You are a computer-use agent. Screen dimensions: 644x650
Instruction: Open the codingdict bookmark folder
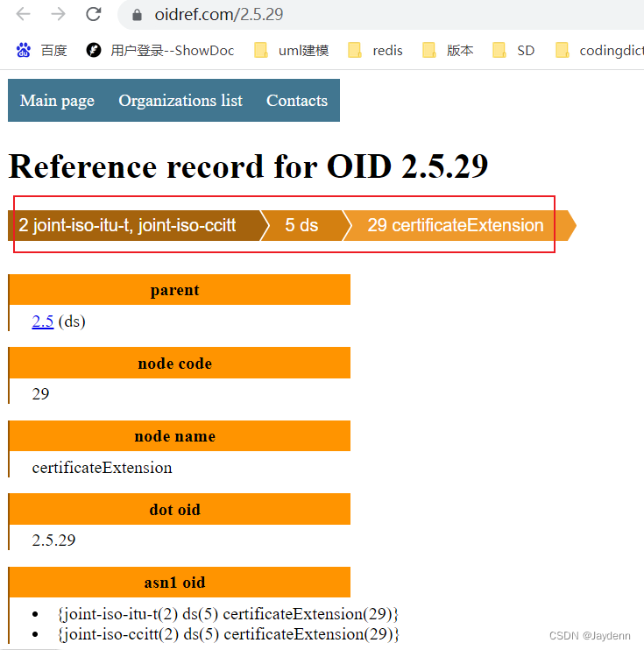click(599, 51)
